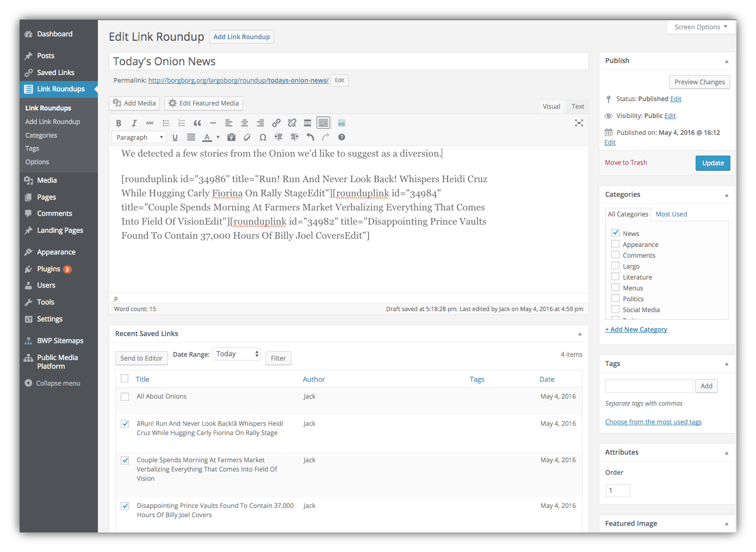
Task: Insert a special character with omega icon
Action: click(x=263, y=137)
